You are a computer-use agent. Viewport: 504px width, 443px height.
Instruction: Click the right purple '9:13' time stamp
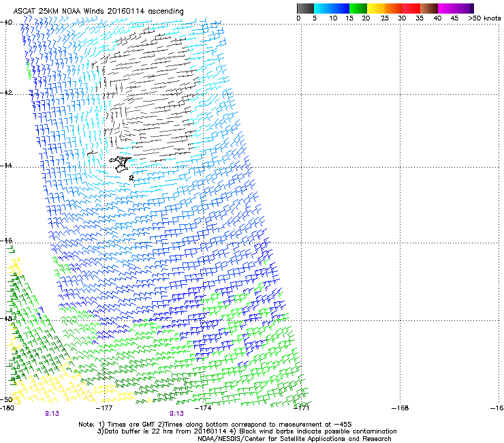tap(176, 414)
